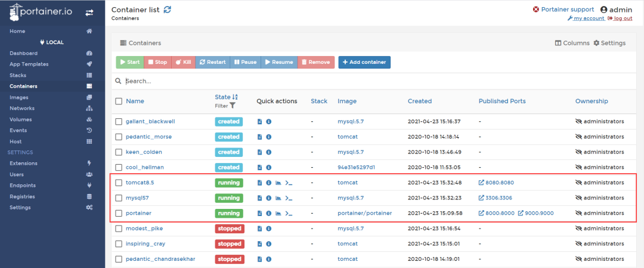
Task: Check the cool_hellman checkbox
Action: pos(119,167)
